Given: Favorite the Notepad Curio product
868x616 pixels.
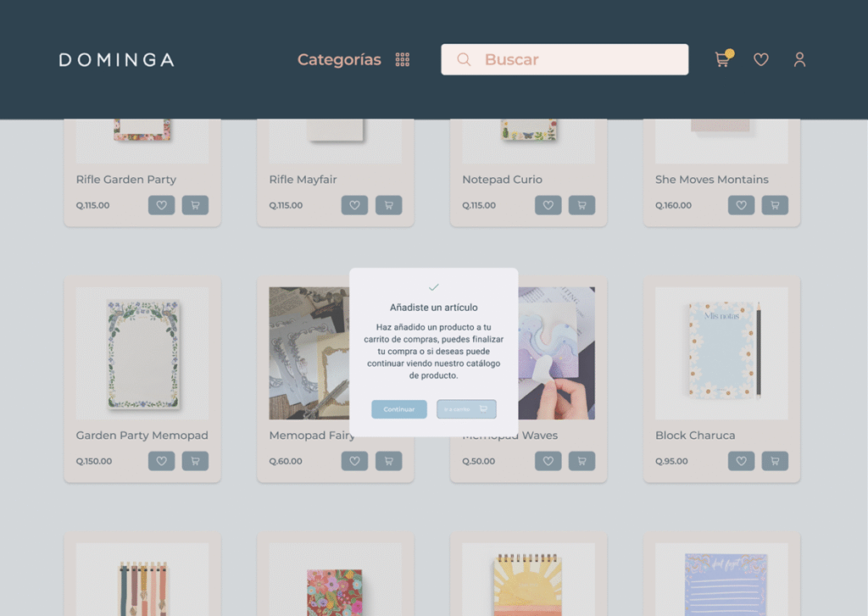Looking at the screenshot, I should 548,205.
